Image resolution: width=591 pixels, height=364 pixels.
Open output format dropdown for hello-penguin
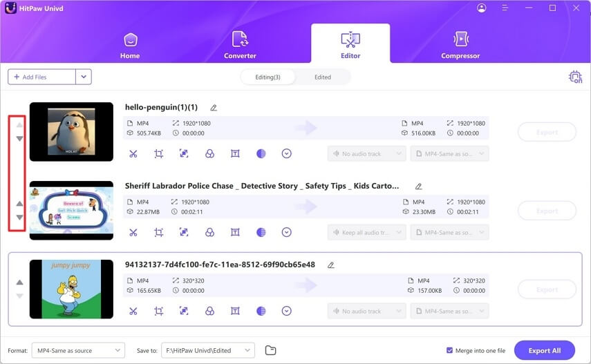click(x=450, y=154)
